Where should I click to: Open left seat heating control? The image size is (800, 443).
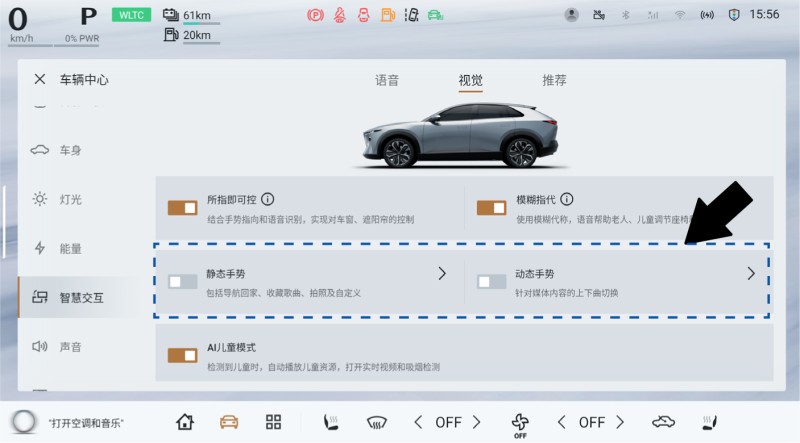pyautogui.click(x=331, y=422)
